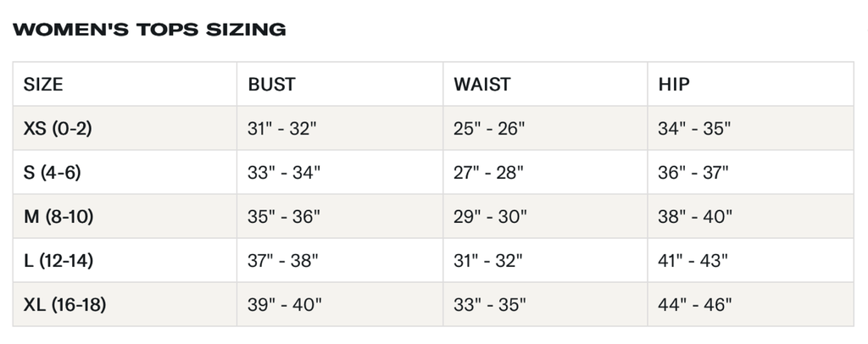Click the Women's Tops Sizing heading
Image resolution: width=868 pixels, height=344 pixels.
(x=150, y=30)
